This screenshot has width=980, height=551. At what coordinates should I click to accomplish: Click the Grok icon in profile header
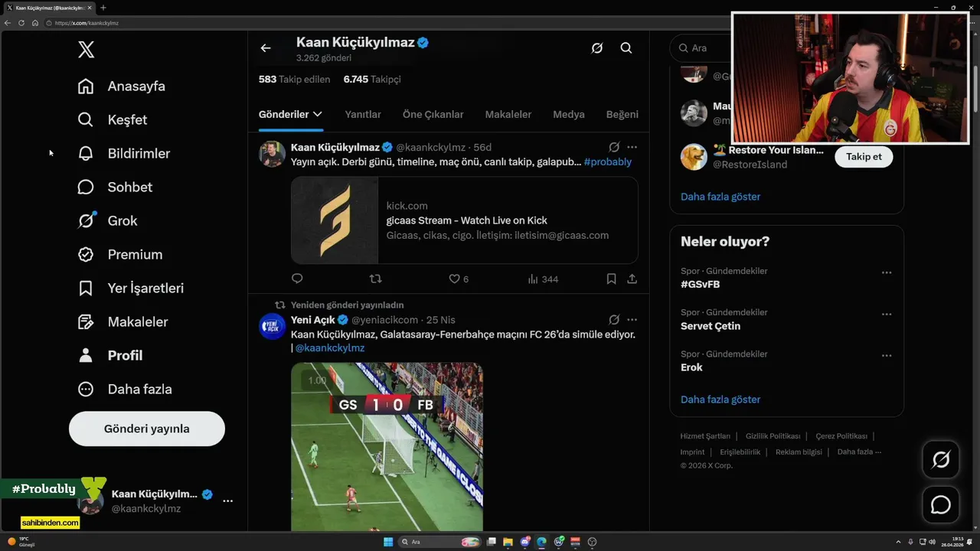tap(597, 48)
